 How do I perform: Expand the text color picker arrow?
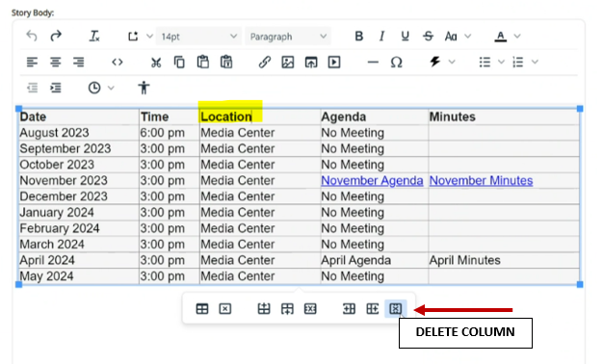(517, 37)
